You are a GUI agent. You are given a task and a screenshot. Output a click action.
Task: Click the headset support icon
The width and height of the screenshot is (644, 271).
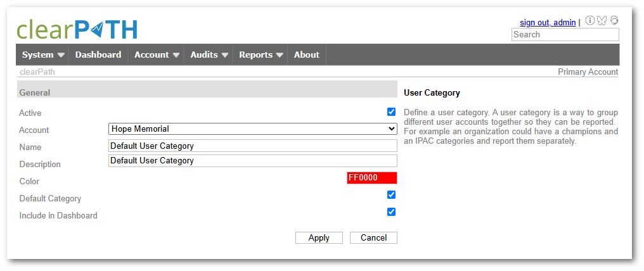(614, 20)
